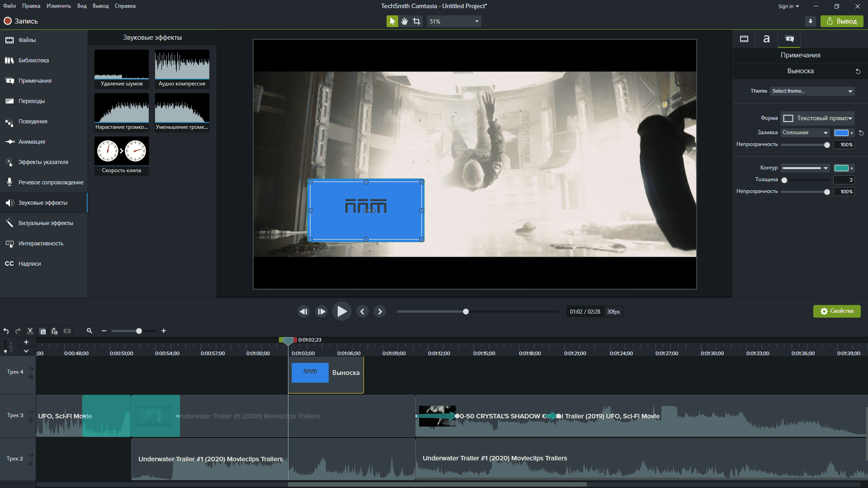The width and height of the screenshot is (868, 488).
Task: Reset the Выноска callout properties
Action: tap(858, 71)
